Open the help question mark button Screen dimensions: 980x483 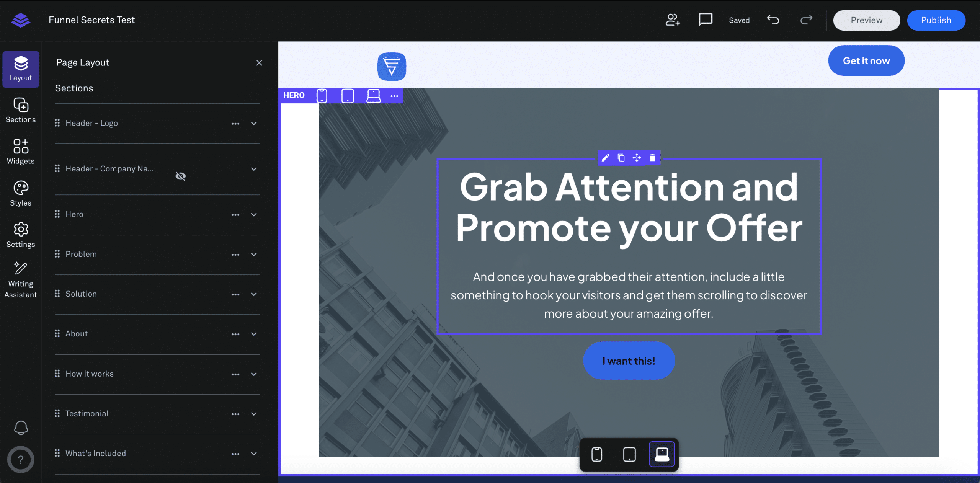[21, 459]
